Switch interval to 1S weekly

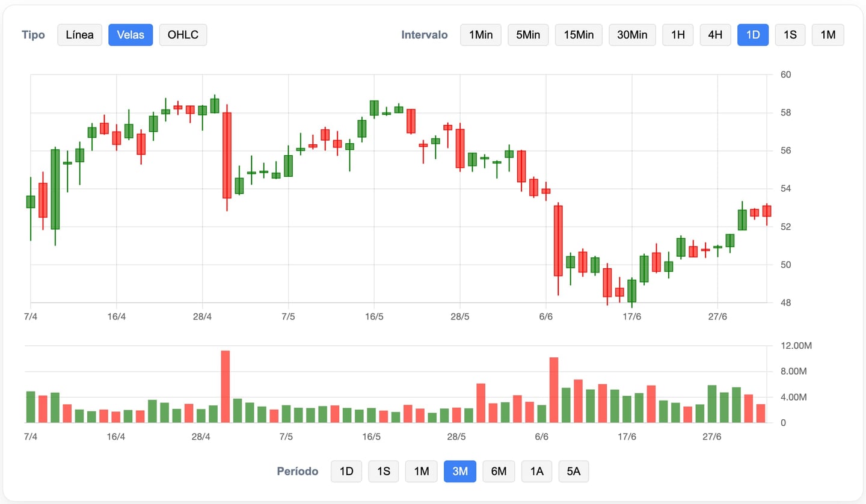coord(790,35)
